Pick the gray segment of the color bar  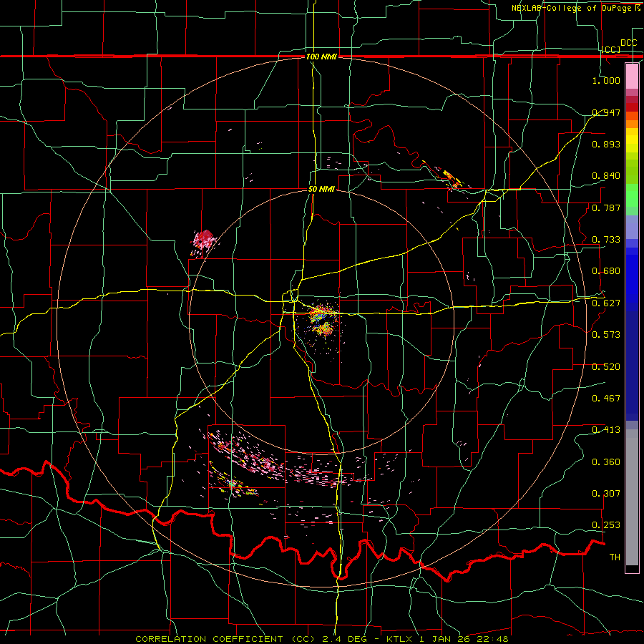[632, 497]
